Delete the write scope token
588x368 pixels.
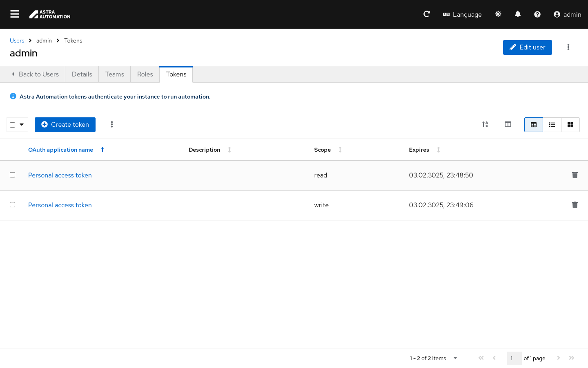pos(575,205)
